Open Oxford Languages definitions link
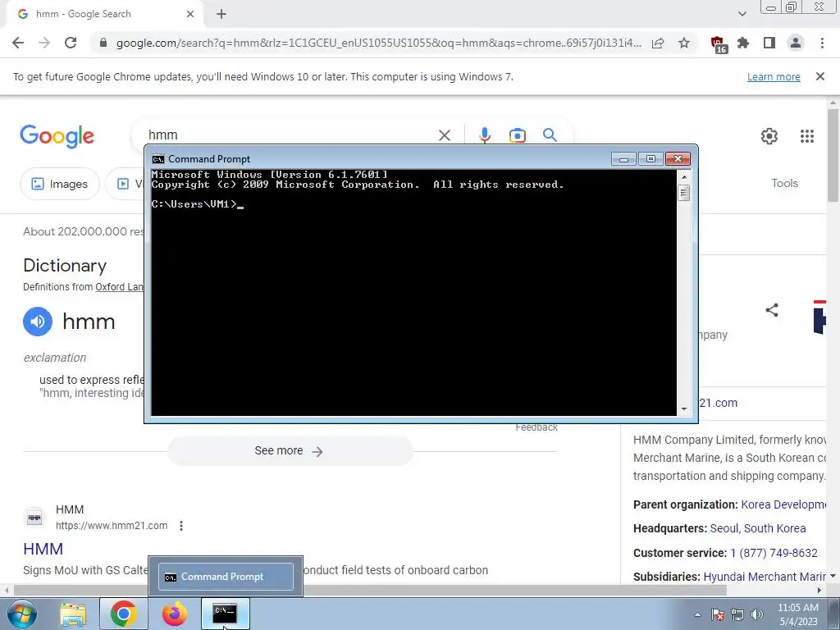Viewport: 840px width, 630px height. point(120,287)
